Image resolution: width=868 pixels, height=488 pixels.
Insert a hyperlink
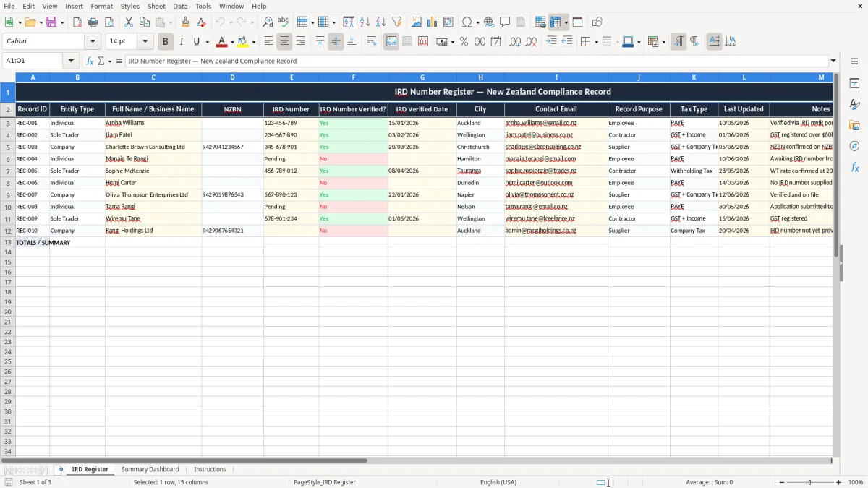tap(489, 22)
